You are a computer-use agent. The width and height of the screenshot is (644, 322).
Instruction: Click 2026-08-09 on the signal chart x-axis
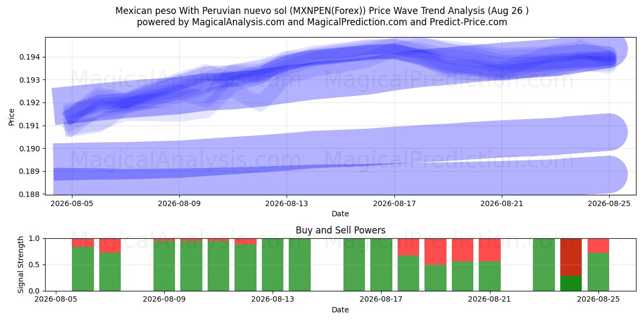click(x=164, y=299)
